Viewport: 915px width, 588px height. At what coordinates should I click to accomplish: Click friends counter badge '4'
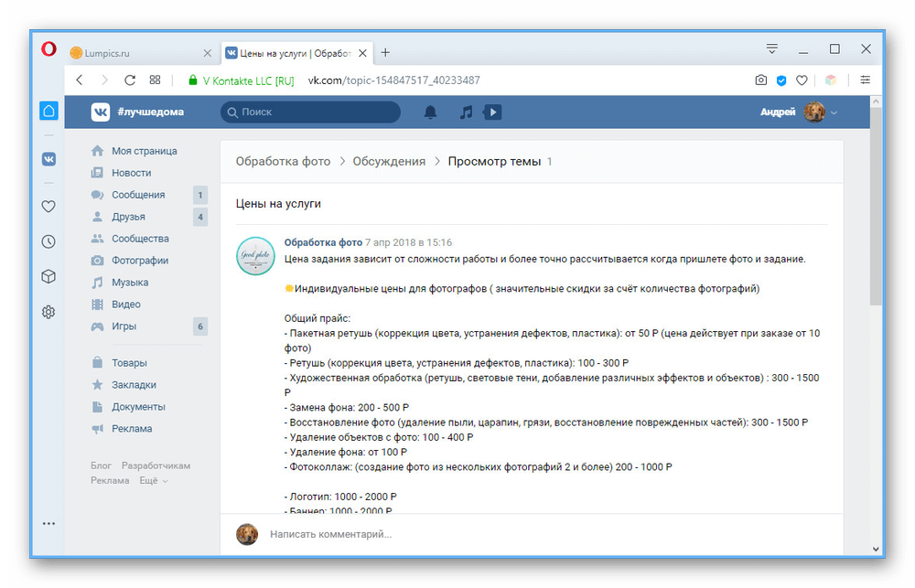click(200, 217)
